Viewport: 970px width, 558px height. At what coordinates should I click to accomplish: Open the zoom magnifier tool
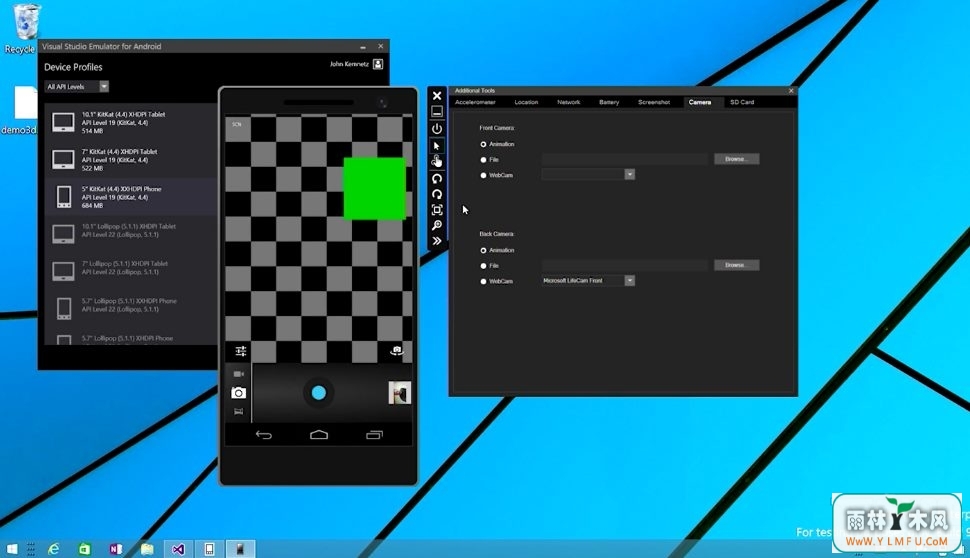[x=437, y=225]
